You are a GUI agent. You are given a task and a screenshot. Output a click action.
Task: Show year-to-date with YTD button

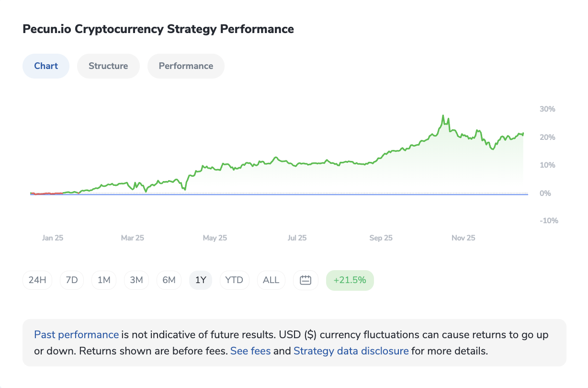pyautogui.click(x=234, y=280)
